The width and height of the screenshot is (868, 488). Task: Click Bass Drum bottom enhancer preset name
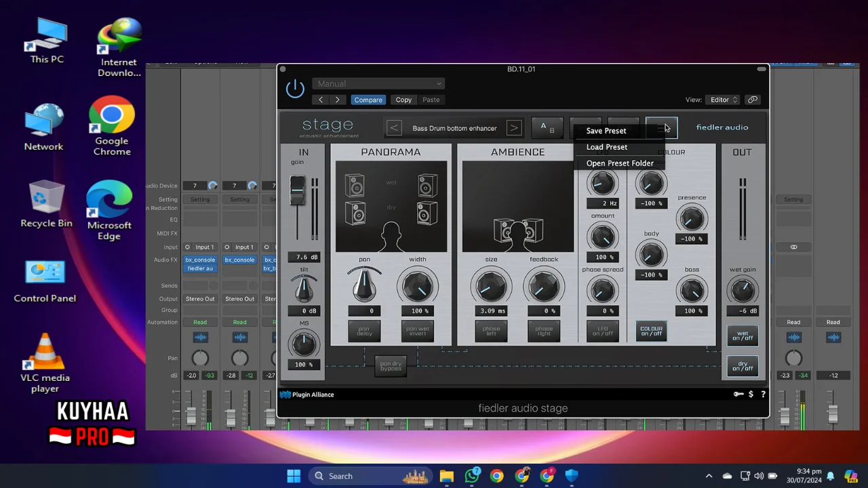click(454, 128)
